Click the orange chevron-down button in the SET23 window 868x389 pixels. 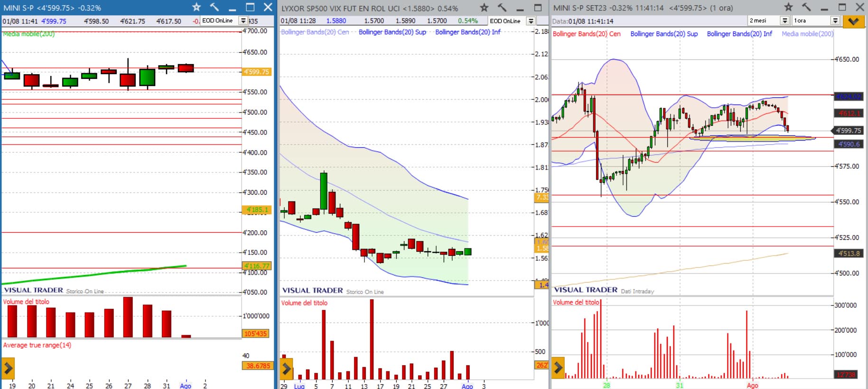click(853, 21)
